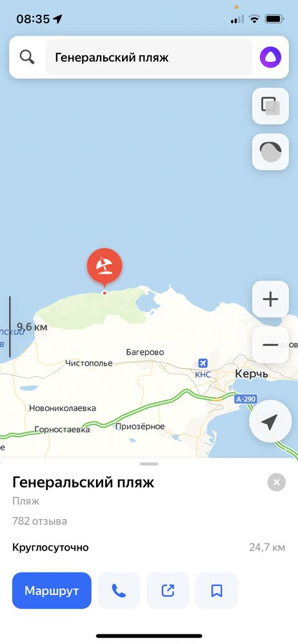Screen dimensions: 298x644
Task: Tap the Круглосуточно working hours text
Action: coord(50,547)
